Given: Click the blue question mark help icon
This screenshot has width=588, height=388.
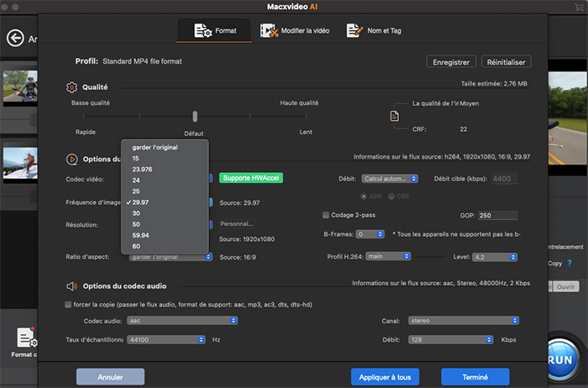Looking at the screenshot, I should [x=570, y=263].
